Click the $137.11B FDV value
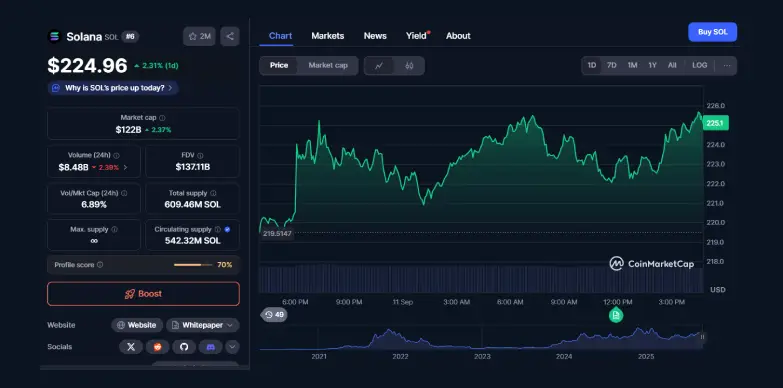Viewport: 783px width, 388px height. [x=192, y=167]
